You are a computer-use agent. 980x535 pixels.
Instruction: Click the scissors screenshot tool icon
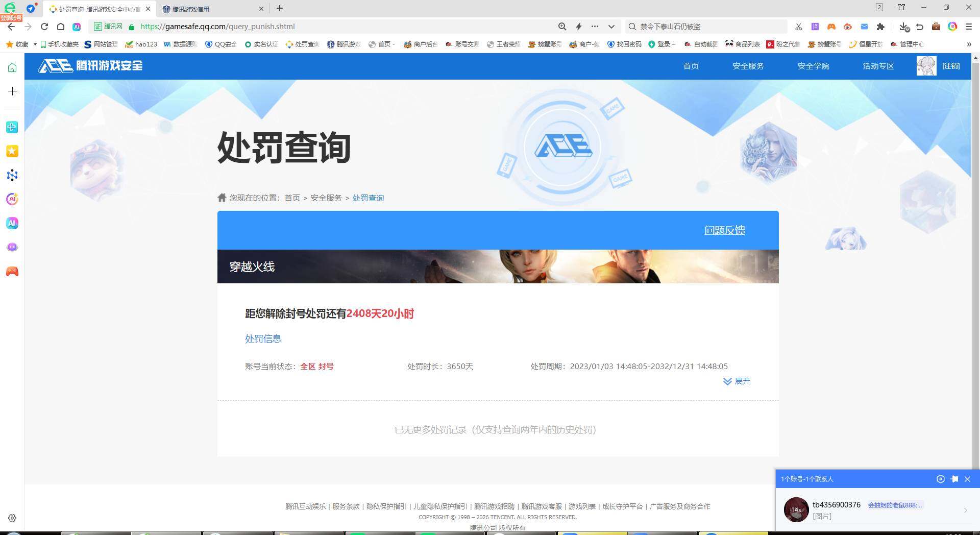[799, 27]
